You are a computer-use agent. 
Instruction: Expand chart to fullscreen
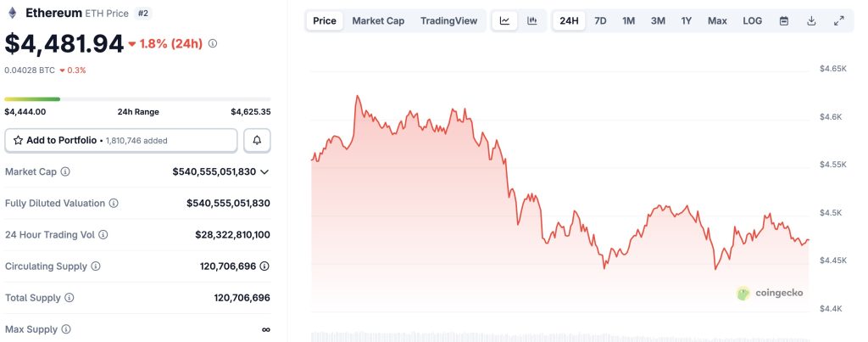[x=839, y=20]
